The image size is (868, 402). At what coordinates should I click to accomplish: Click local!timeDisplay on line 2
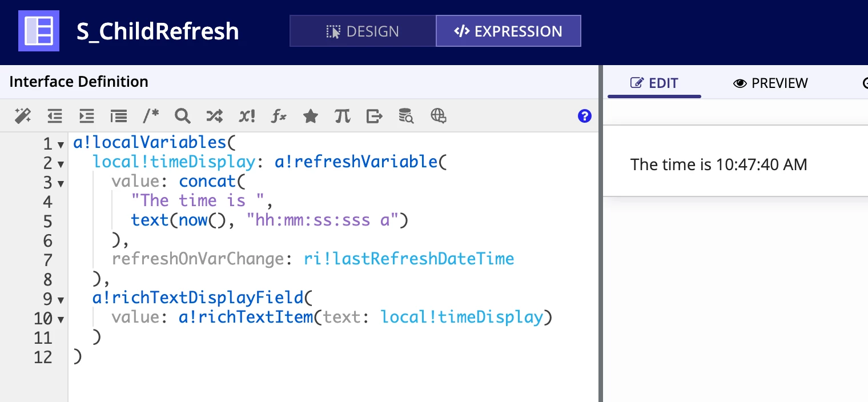click(174, 162)
